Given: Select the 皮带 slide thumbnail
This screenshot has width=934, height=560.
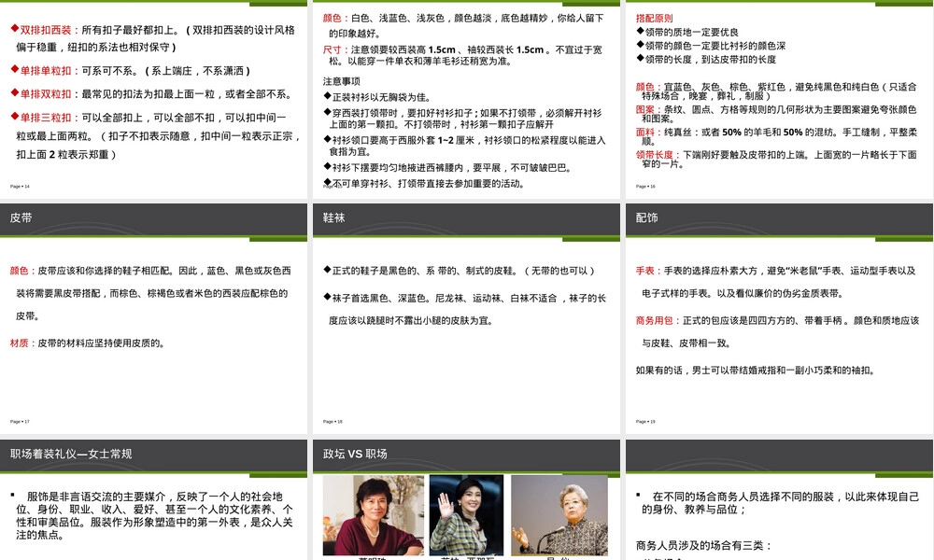Looking at the screenshot, I should pyautogui.click(x=154, y=318).
